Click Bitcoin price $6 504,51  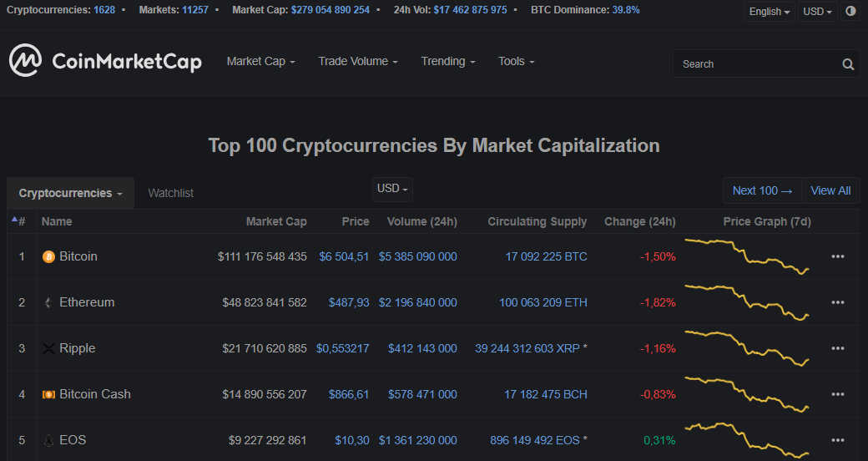pyautogui.click(x=344, y=256)
